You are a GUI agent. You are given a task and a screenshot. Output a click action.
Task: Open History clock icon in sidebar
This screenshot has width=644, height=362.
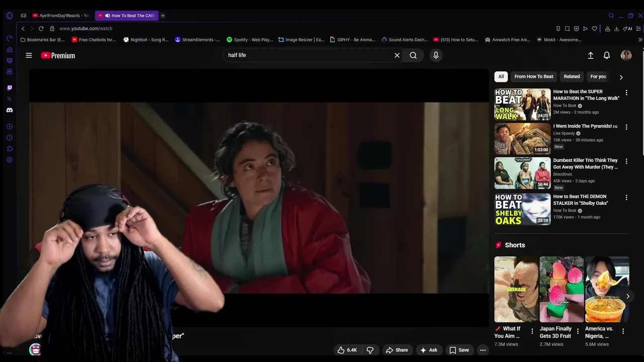(10, 138)
